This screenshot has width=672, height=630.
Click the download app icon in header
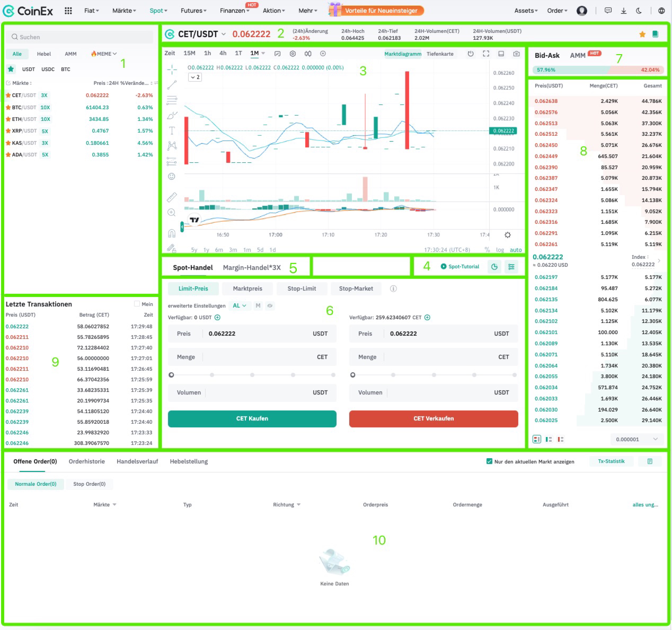[624, 11]
